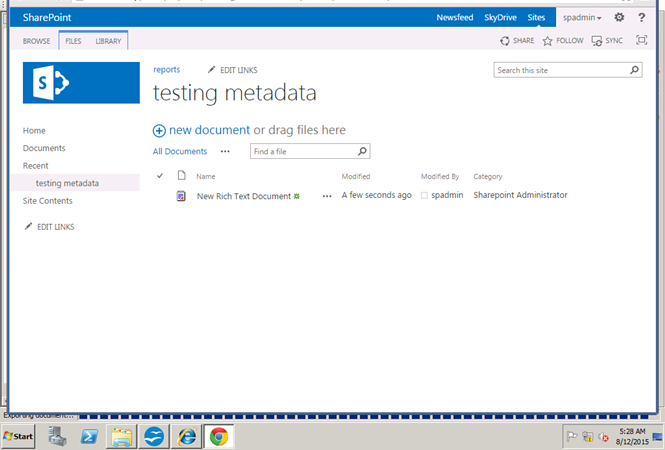Image resolution: width=665 pixels, height=450 pixels.
Task: Open the New Rich Text Document link
Action: (x=244, y=196)
